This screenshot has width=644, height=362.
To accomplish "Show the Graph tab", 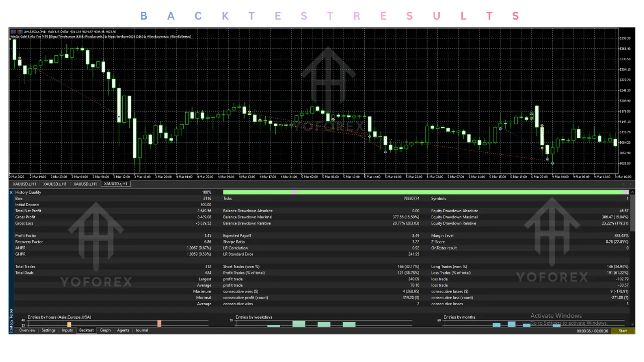I will point(105,330).
